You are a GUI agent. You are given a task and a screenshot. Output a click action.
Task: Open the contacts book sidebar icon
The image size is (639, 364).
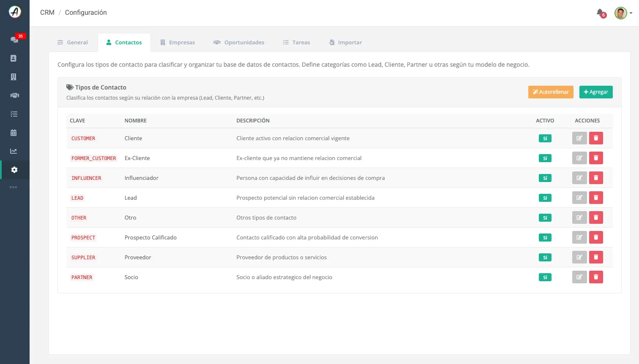(14, 58)
